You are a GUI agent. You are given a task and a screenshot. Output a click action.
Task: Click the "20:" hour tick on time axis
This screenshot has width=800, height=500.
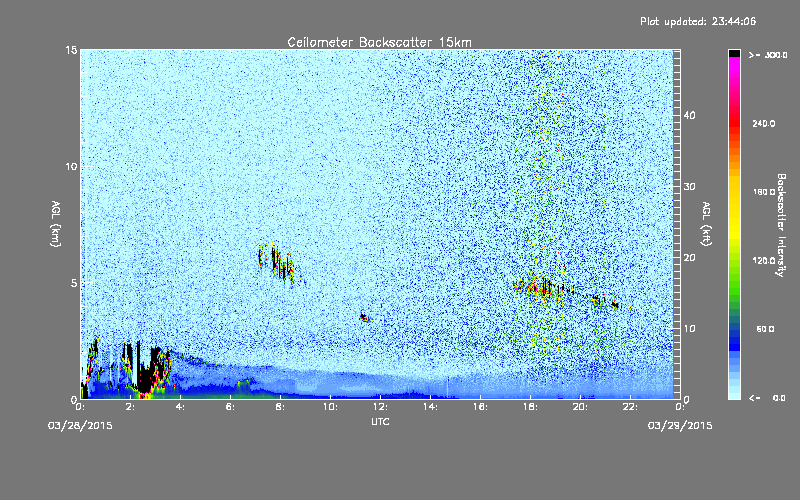[580, 407]
